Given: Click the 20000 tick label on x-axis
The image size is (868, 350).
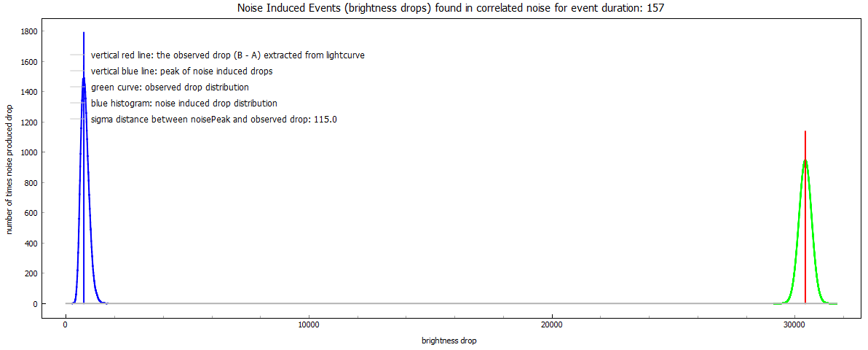Looking at the screenshot, I should pos(552,326).
